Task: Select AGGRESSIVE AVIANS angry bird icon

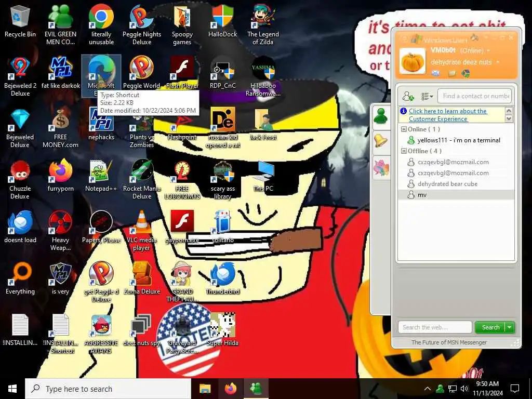Action: (x=101, y=334)
